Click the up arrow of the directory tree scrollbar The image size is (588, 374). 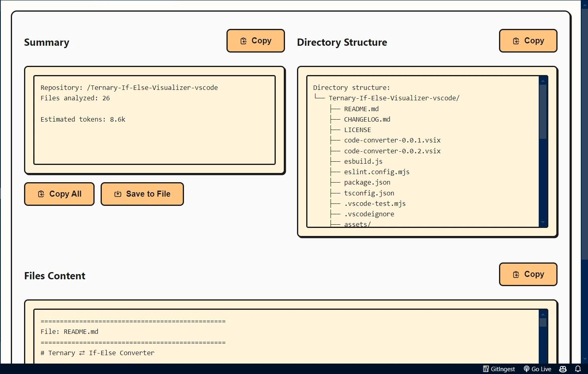coord(543,80)
